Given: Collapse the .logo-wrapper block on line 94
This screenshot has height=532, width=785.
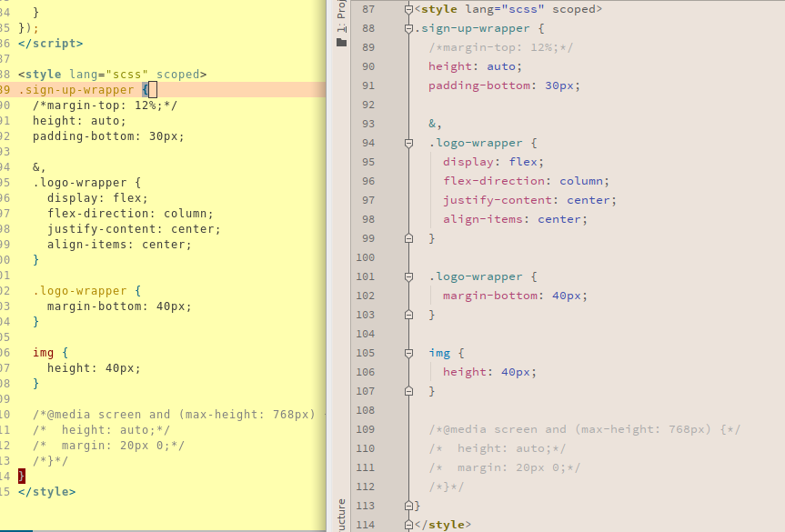Looking at the screenshot, I should coord(408,143).
